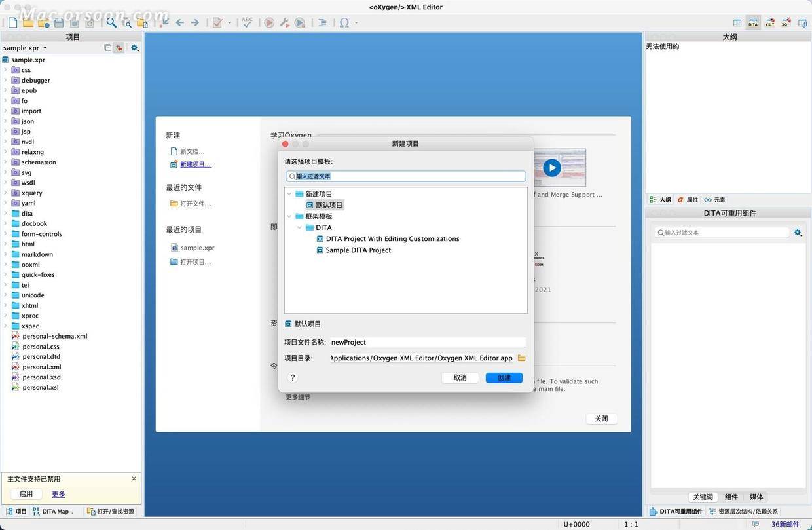Expand the debugger folder in Project tree

[x=5, y=80]
